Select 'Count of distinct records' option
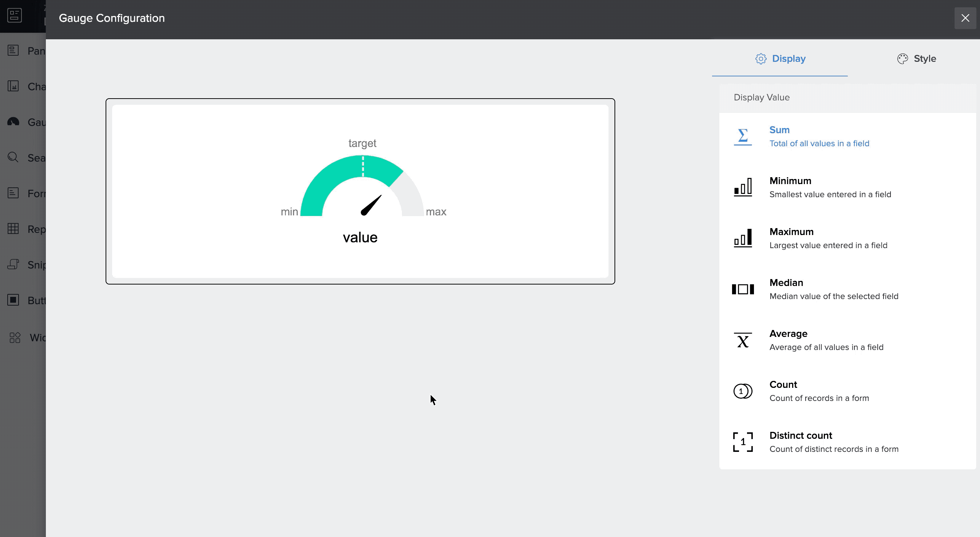This screenshot has height=537, width=980. [x=834, y=449]
